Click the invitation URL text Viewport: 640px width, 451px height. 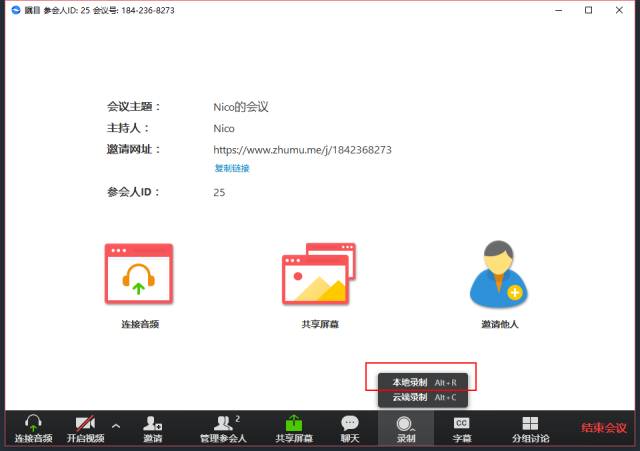pyautogui.click(x=302, y=150)
